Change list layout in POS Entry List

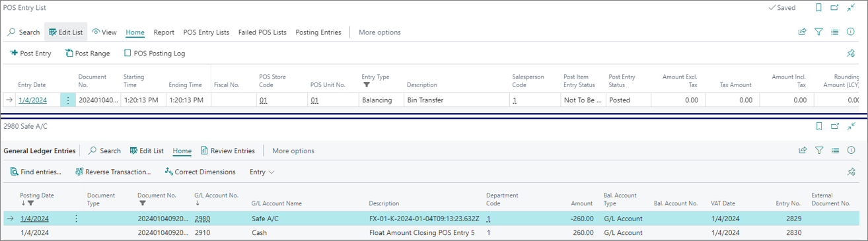pos(835,32)
